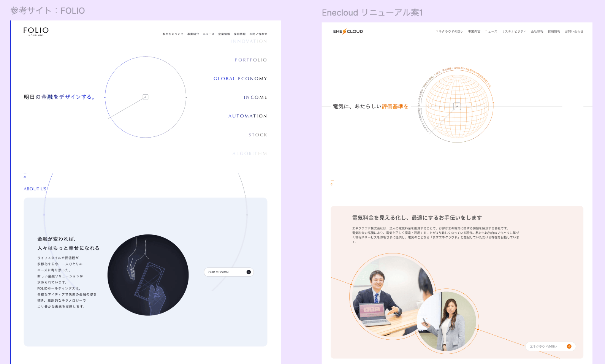Screen dimensions: 605x364
Task: Click the エネクラウドの想い pill button at bottom
Action: pos(550,347)
